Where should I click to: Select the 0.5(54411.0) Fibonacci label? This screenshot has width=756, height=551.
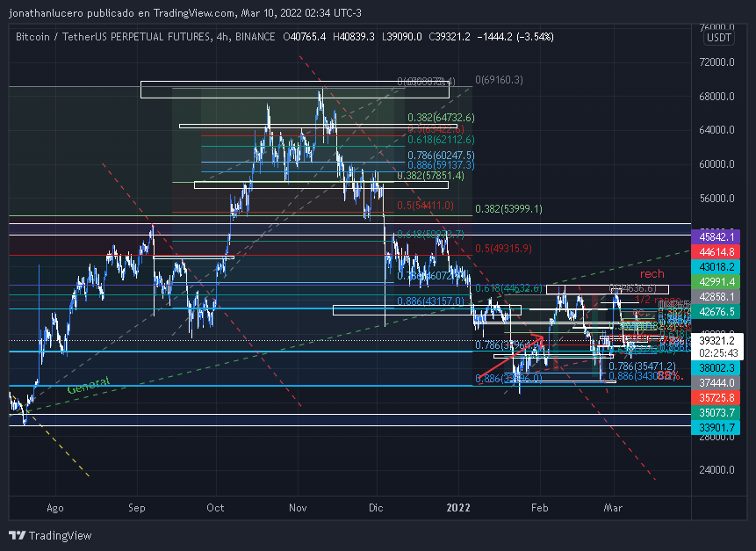click(425, 206)
